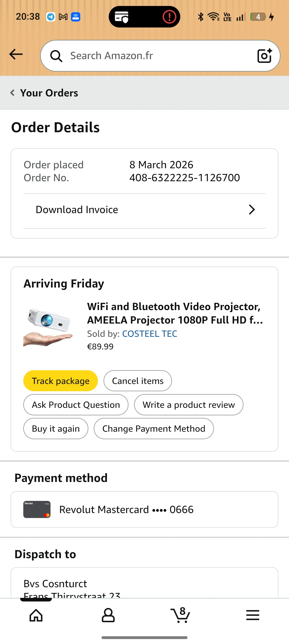Screen dimensions: 289x644
Task: Open the shopping cart icon
Action: pos(180,615)
